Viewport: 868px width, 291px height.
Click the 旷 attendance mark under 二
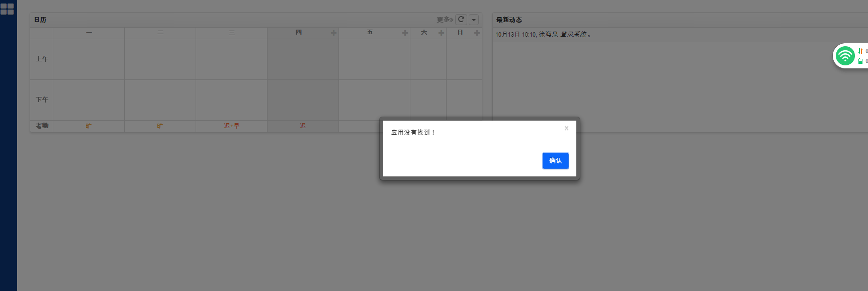click(x=160, y=126)
